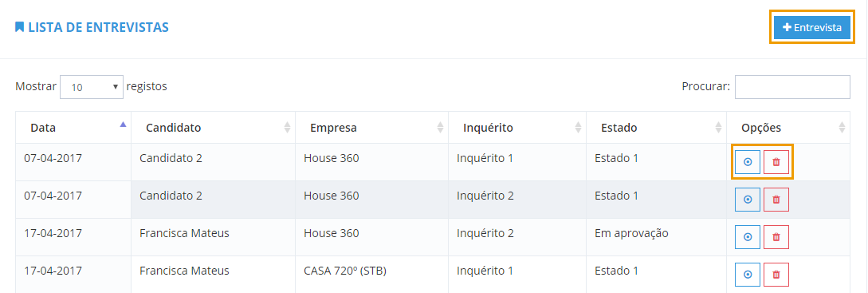Viewport: 868px width, 293px height.
Task: View Francisca Mateus interview Em aprovação
Action: pos(748,237)
